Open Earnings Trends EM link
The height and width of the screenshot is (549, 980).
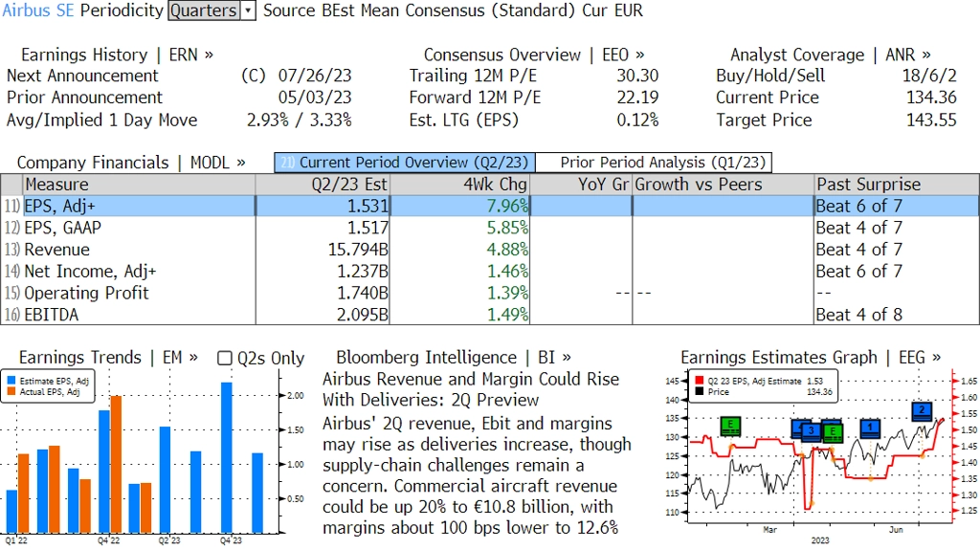108,358
